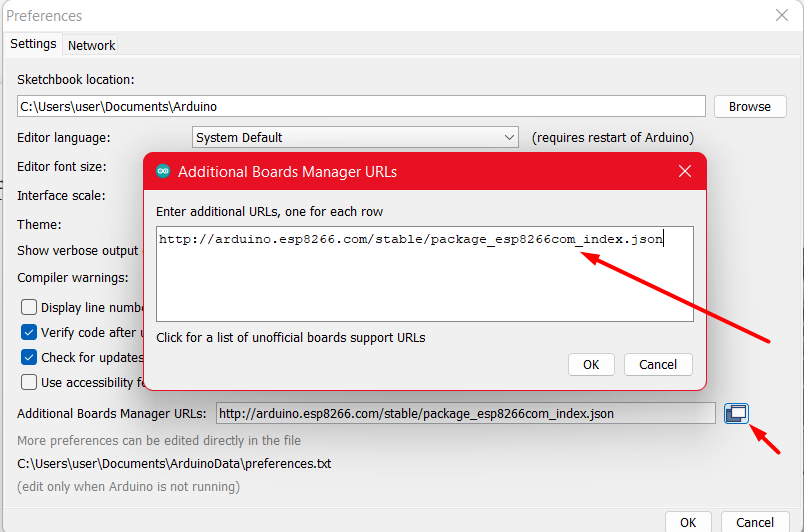Click the 'Compiler warnings:' label
Screen dimensions: 804x532
point(72,278)
